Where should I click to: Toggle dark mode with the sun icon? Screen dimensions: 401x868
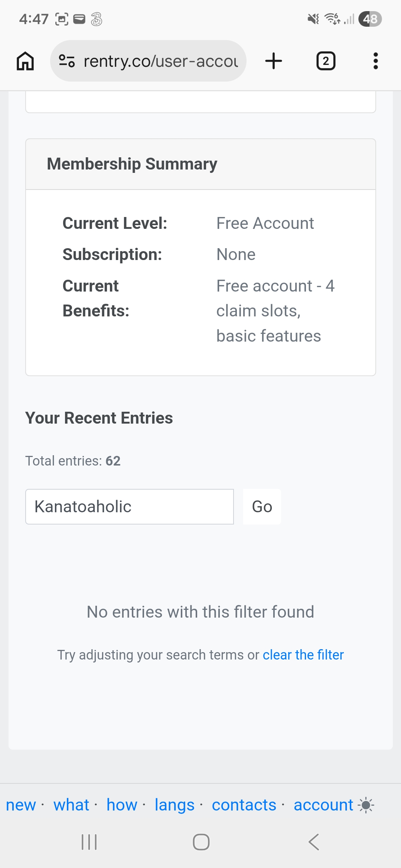(366, 805)
